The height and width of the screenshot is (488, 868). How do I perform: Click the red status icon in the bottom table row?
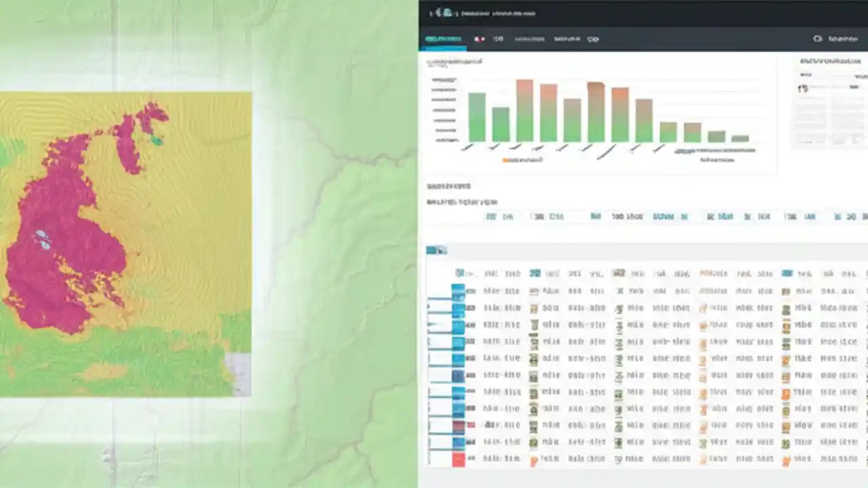click(x=460, y=459)
